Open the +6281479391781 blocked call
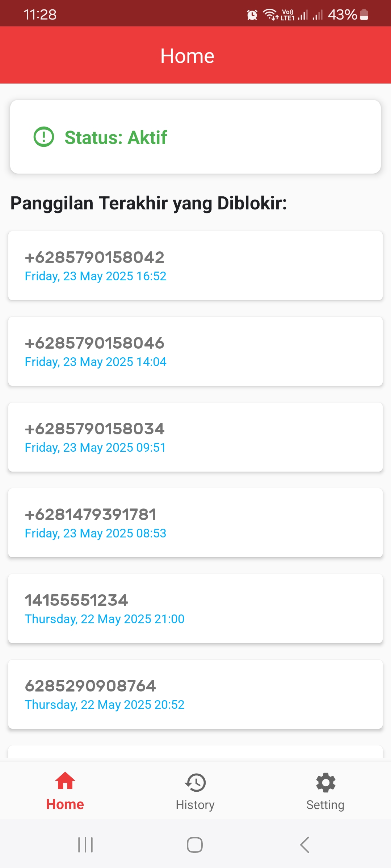This screenshot has width=391, height=868. 195,523
